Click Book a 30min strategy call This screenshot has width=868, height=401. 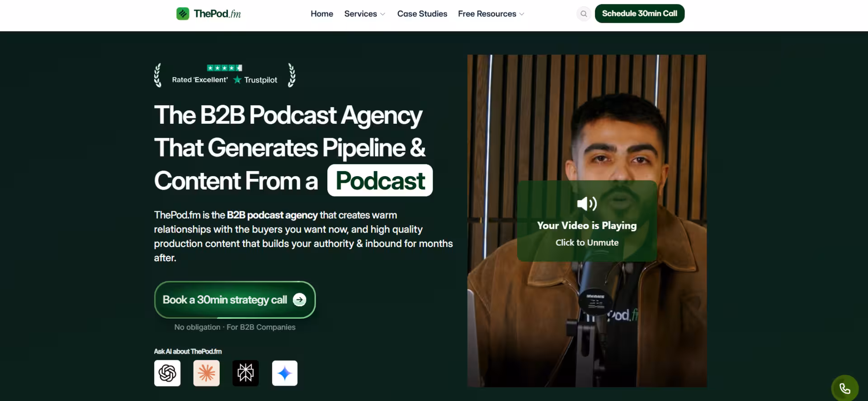coord(235,300)
